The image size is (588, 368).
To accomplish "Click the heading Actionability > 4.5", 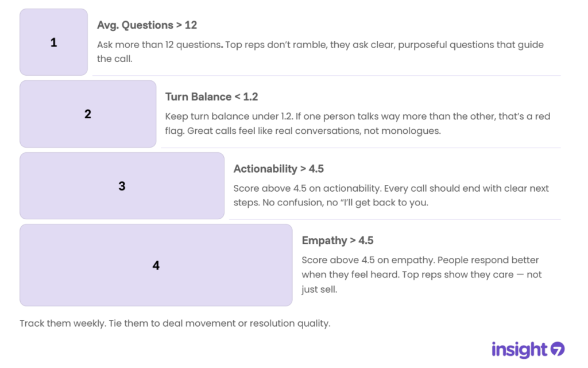I will point(278,169).
